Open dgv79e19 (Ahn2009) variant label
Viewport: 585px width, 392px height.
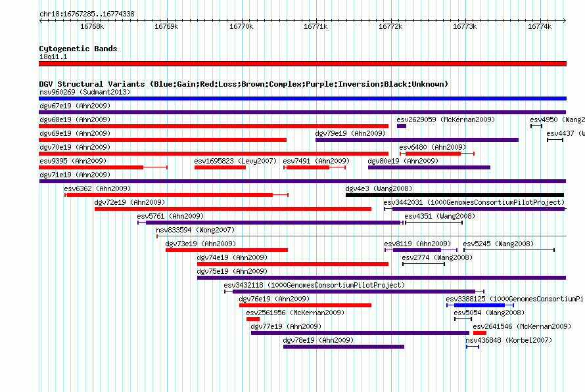(350, 133)
